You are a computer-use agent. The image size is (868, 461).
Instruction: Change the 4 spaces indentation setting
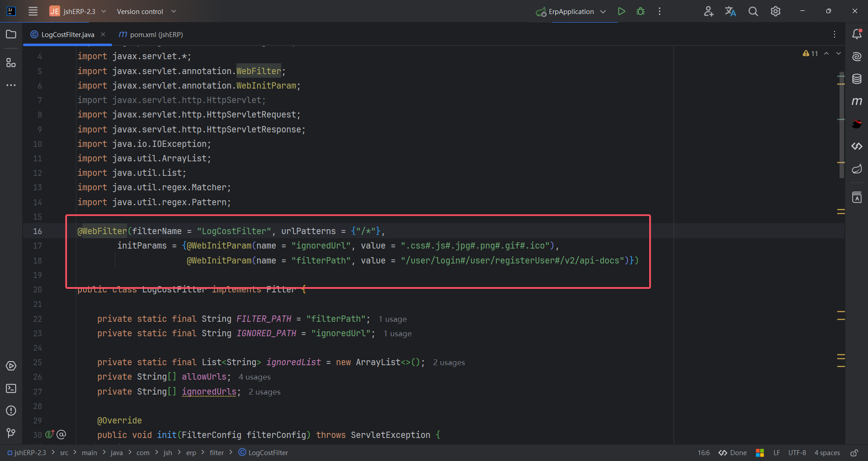tap(827, 452)
